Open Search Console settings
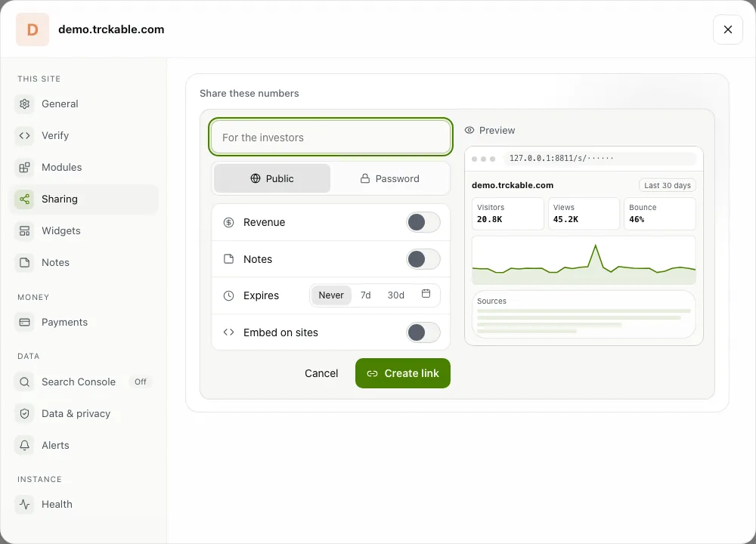 (84, 382)
